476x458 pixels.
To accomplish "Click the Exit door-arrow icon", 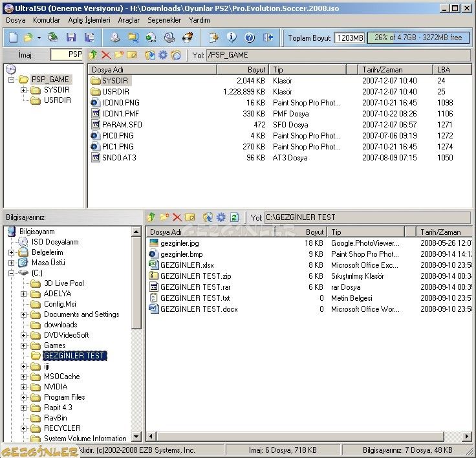I will [x=268, y=38].
